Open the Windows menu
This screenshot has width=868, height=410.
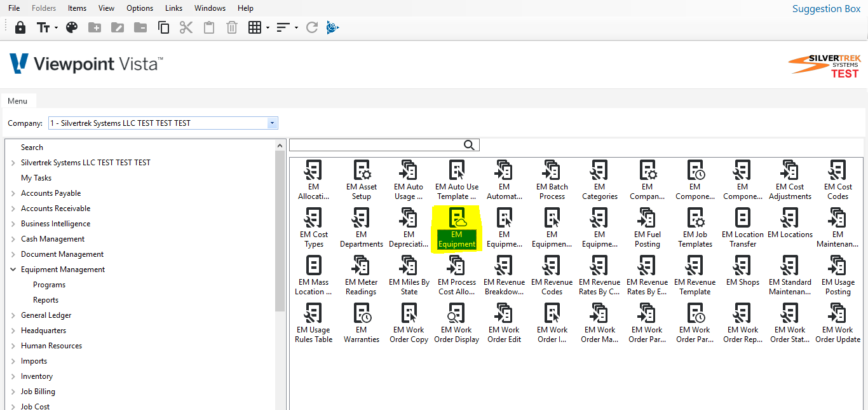[x=210, y=8]
